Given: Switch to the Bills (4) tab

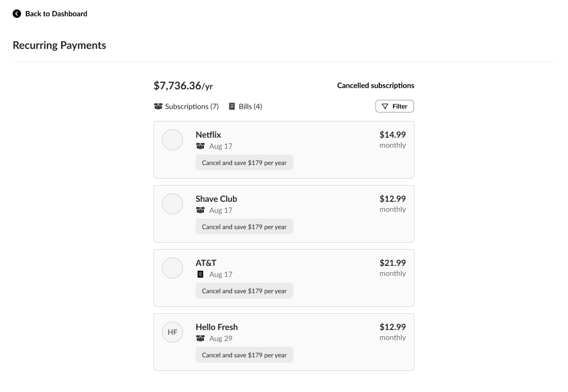Looking at the screenshot, I should tap(245, 107).
